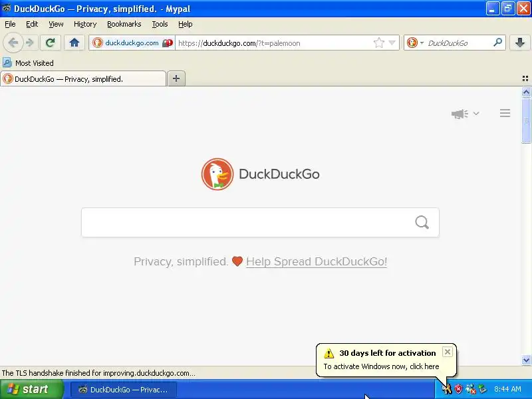
Task: Click the Windows activation keys tray icon
Action: pos(447,389)
